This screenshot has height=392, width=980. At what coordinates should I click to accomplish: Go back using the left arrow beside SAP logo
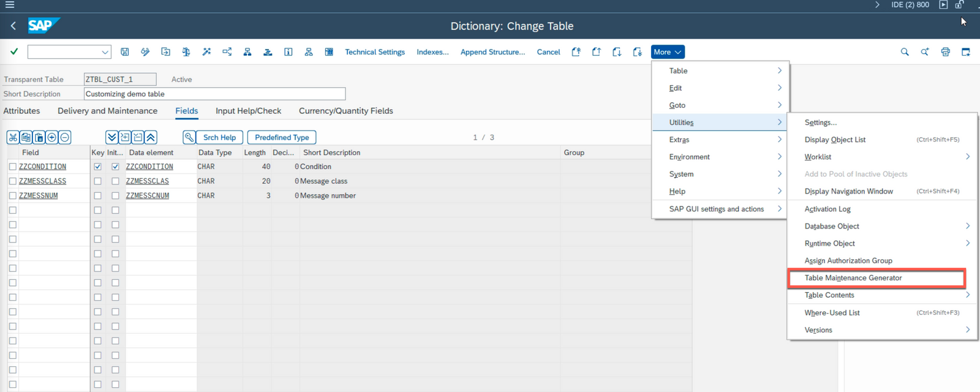13,26
